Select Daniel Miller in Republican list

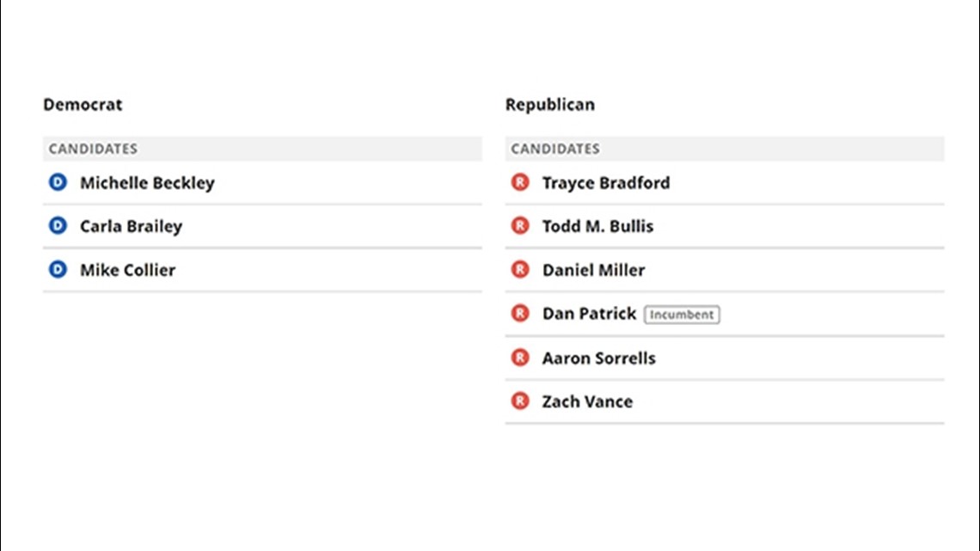pyautogui.click(x=593, y=270)
